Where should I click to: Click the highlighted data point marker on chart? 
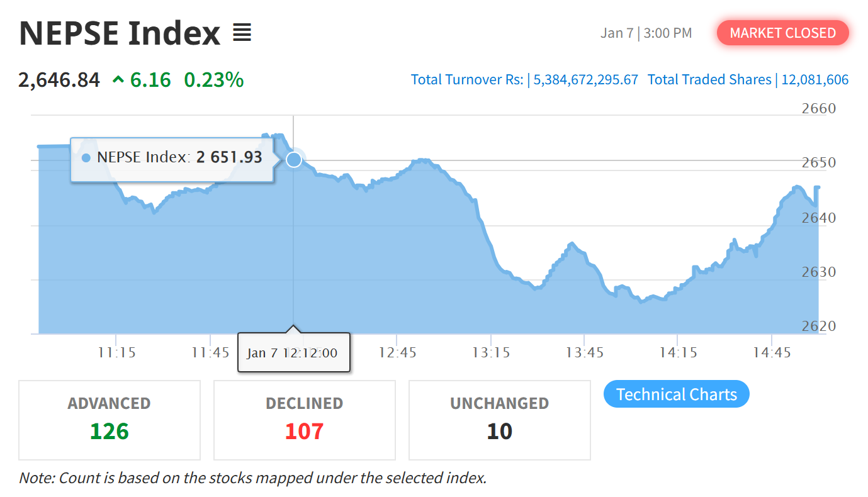pos(294,160)
